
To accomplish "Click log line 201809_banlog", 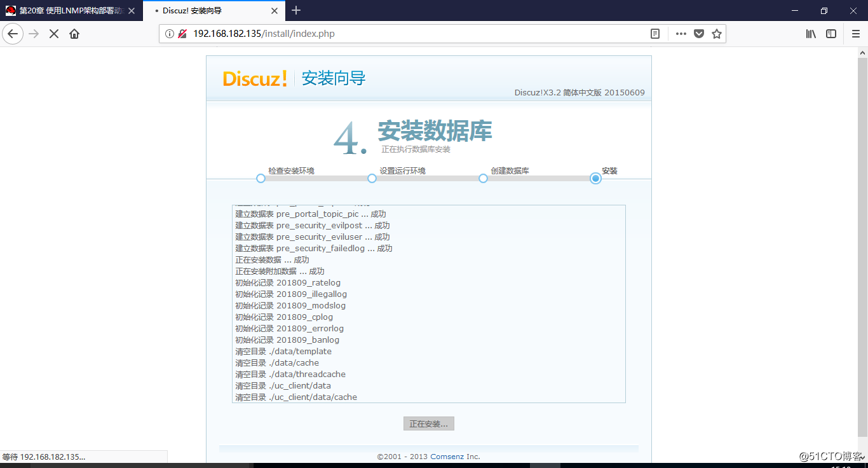I will pos(287,340).
